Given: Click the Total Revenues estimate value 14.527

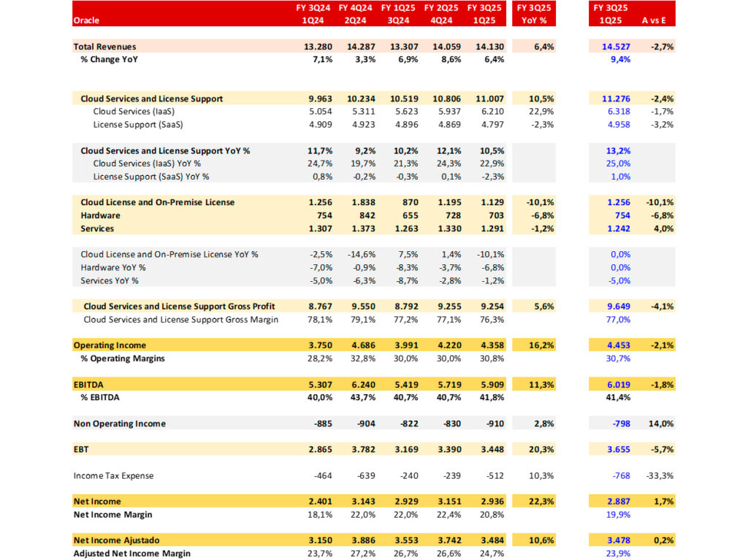Looking at the screenshot, I should (x=613, y=47).
